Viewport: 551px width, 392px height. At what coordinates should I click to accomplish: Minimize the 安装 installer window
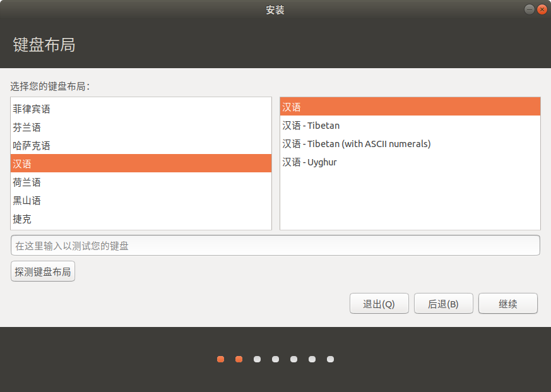click(x=529, y=9)
